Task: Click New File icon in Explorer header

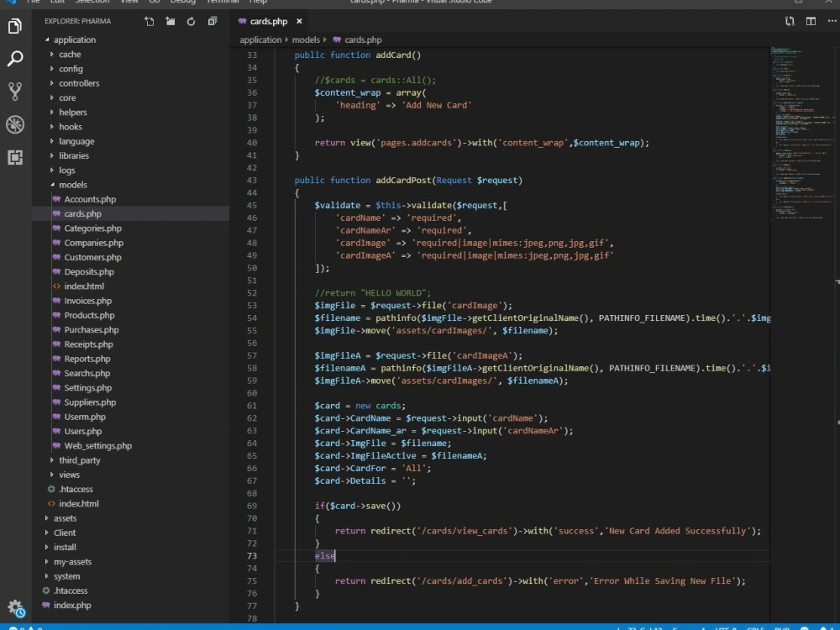Action: pos(149,21)
